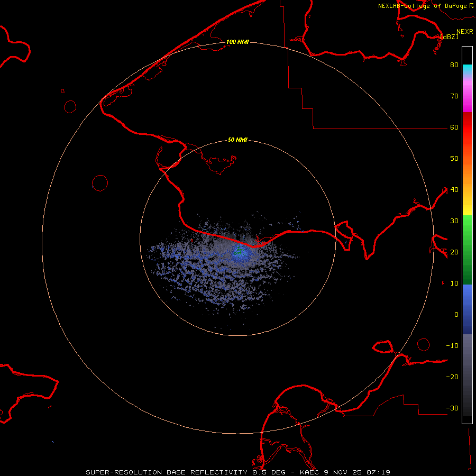Click the 40 dBZ scale value
The height and width of the screenshot is (476, 476).
point(454,190)
